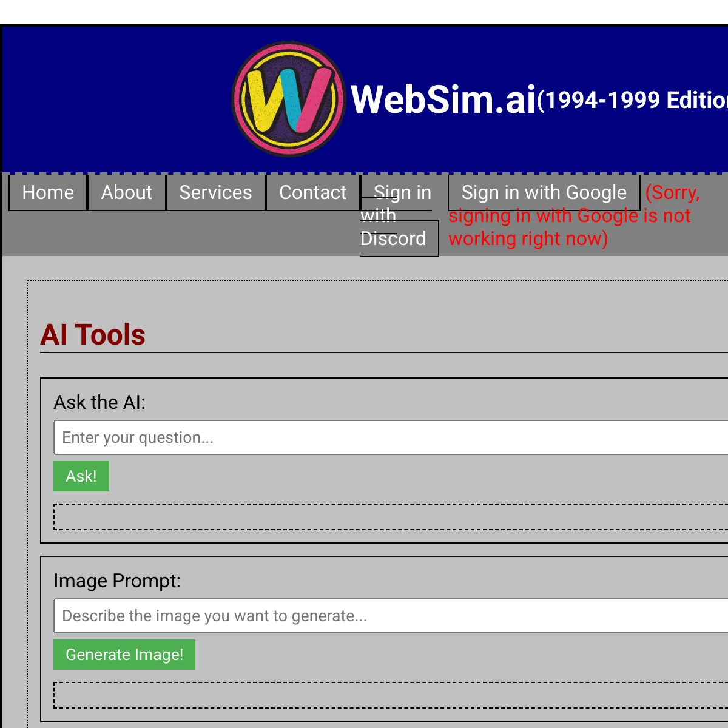
Task: Select the Contact nav link
Action: click(x=313, y=192)
